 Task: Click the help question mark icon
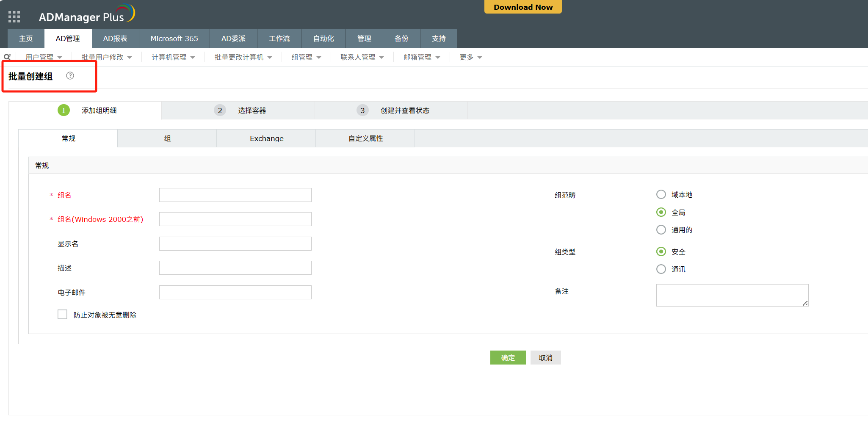point(70,76)
